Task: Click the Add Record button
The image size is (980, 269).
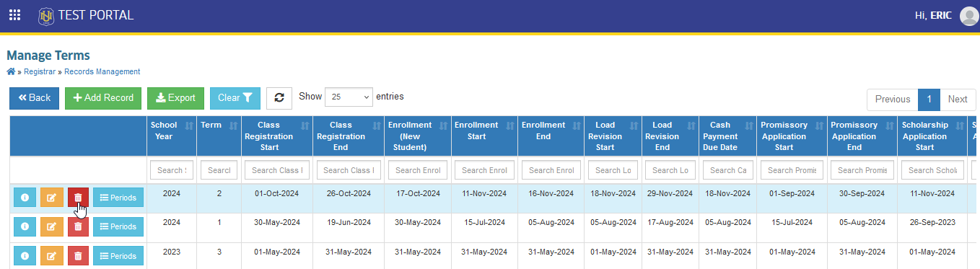Action: [x=104, y=98]
